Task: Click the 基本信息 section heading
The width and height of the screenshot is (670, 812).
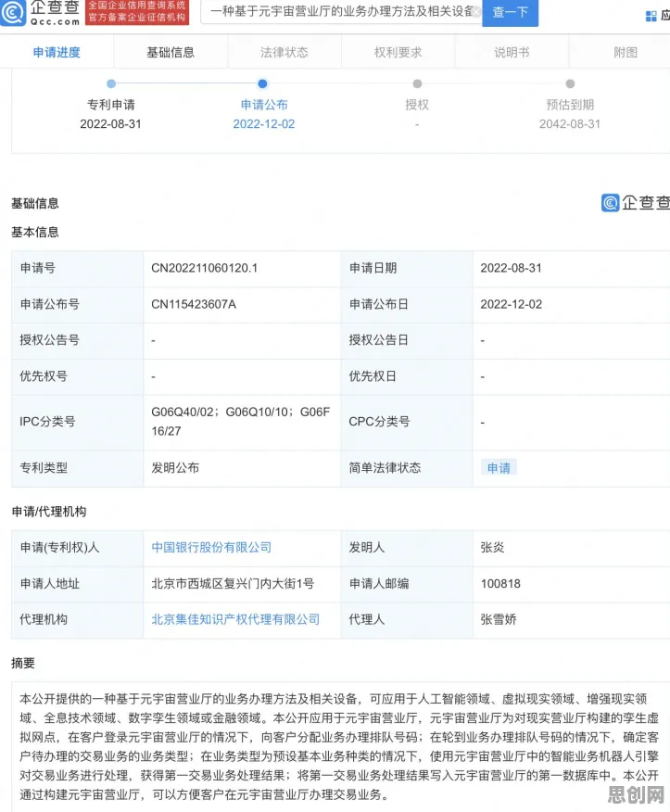Action: coord(35,232)
